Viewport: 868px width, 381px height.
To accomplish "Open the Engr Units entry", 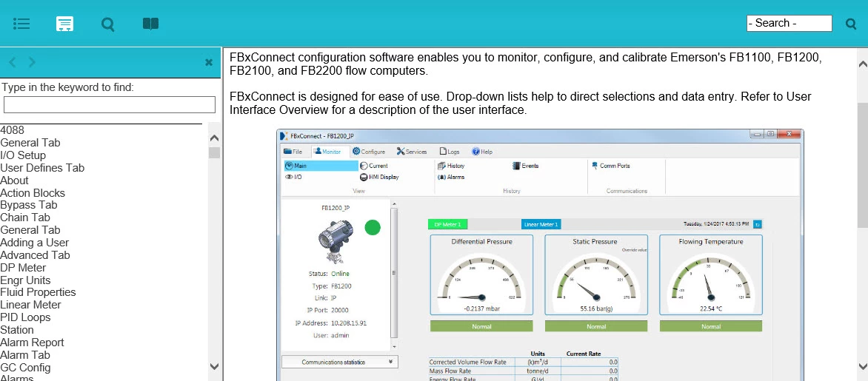I will (25, 280).
